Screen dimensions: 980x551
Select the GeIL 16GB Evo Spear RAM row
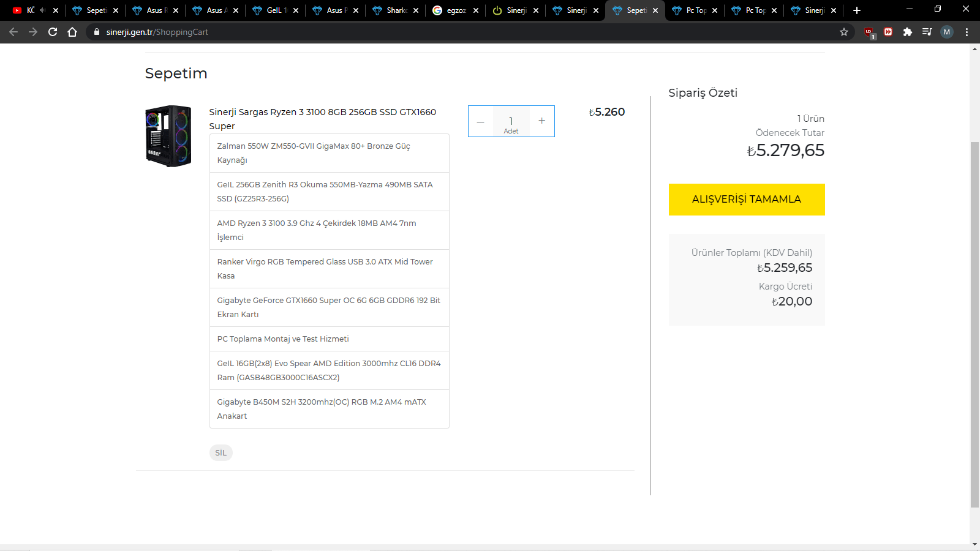point(330,370)
